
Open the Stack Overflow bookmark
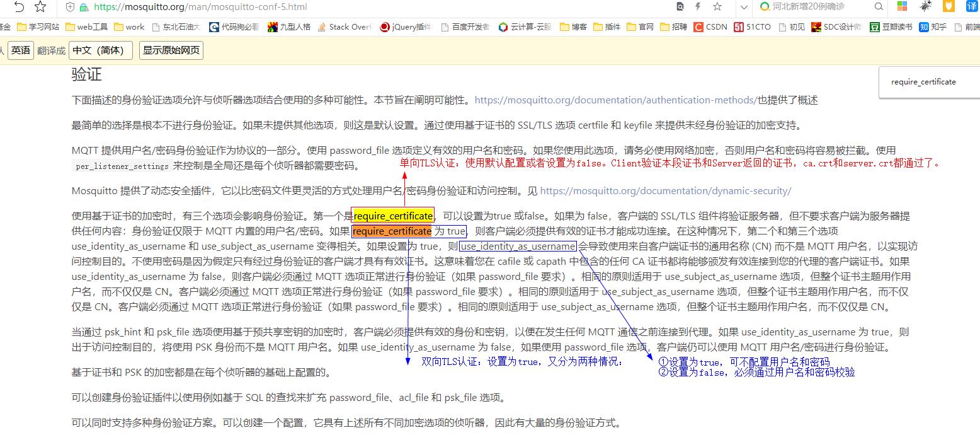pyautogui.click(x=345, y=26)
